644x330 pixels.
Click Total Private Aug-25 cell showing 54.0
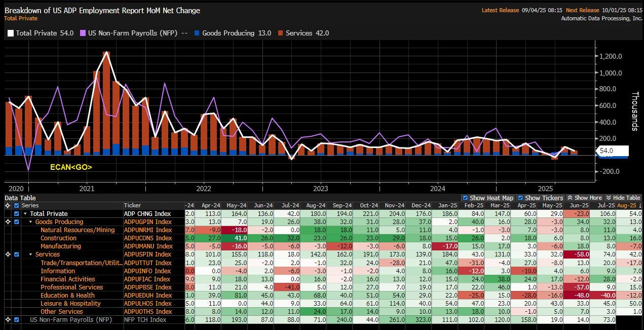pos(629,214)
